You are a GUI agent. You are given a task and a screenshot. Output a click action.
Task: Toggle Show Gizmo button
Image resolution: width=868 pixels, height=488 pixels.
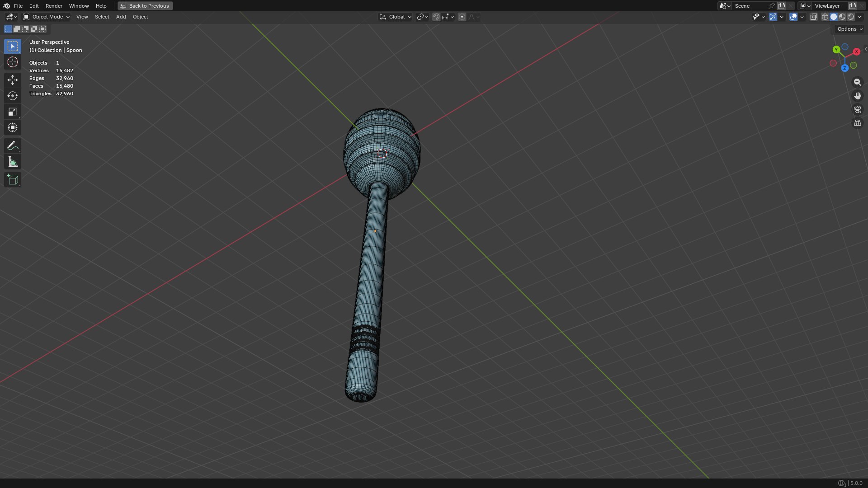[773, 17]
